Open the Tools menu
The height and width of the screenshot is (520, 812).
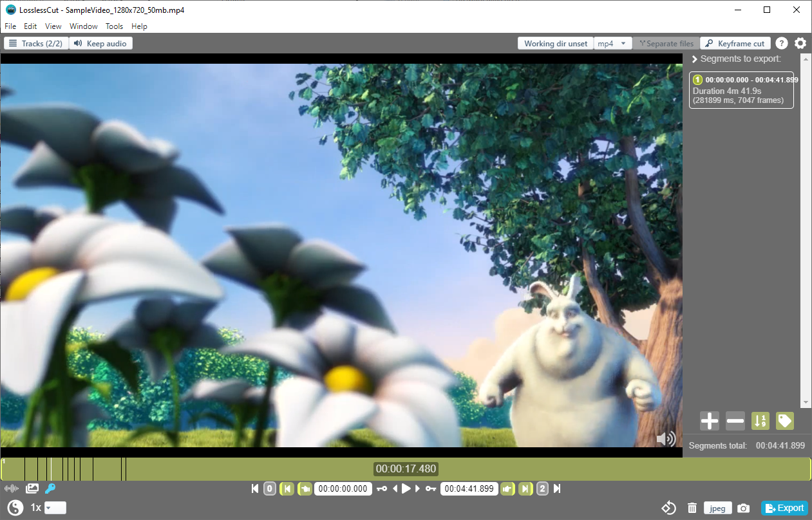(x=114, y=26)
